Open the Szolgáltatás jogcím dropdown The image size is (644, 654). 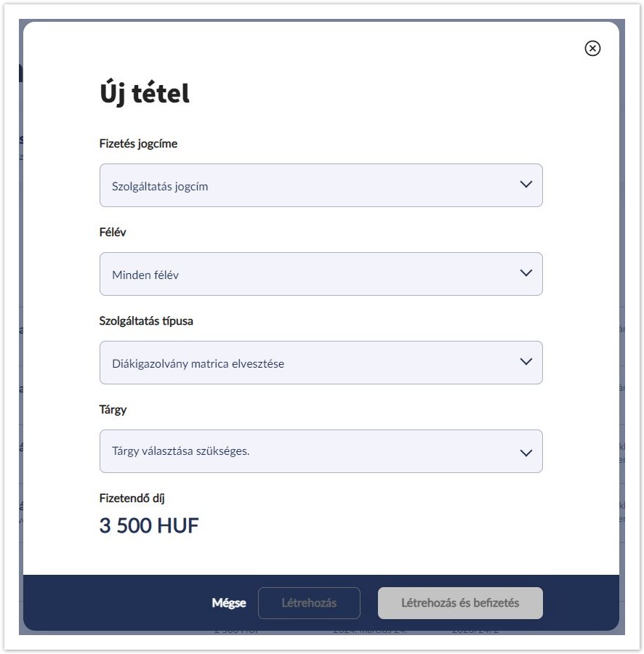321,185
